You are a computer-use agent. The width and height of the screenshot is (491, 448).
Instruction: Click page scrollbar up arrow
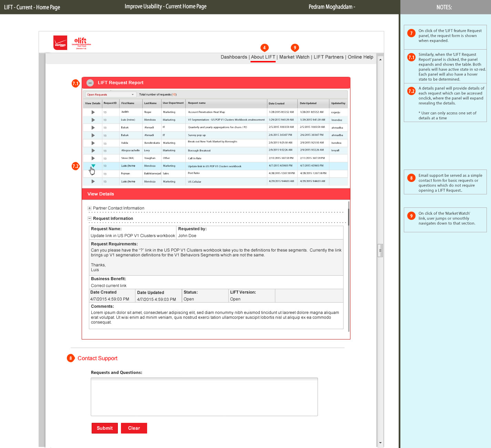380,60
